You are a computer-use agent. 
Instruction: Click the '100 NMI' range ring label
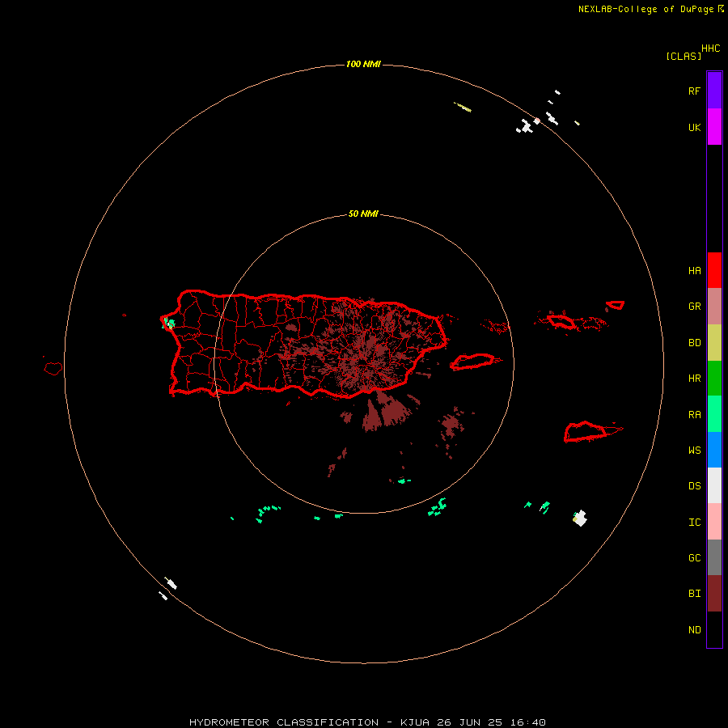tap(363, 64)
